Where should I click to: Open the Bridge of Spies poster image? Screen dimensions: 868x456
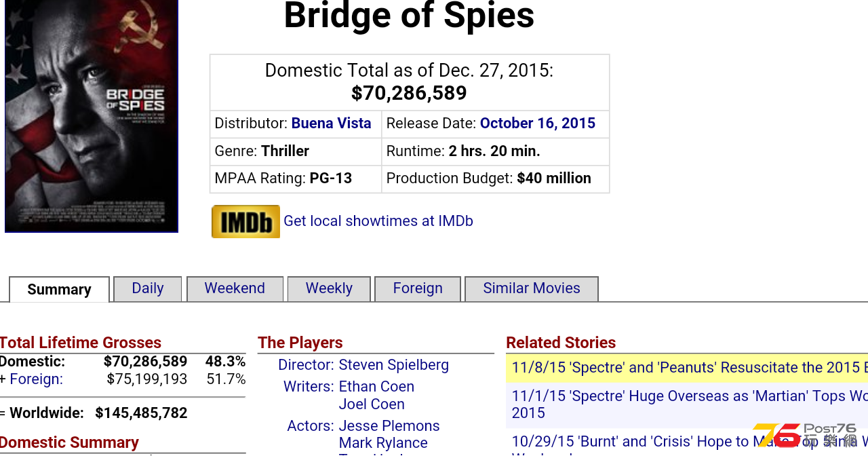[92, 116]
